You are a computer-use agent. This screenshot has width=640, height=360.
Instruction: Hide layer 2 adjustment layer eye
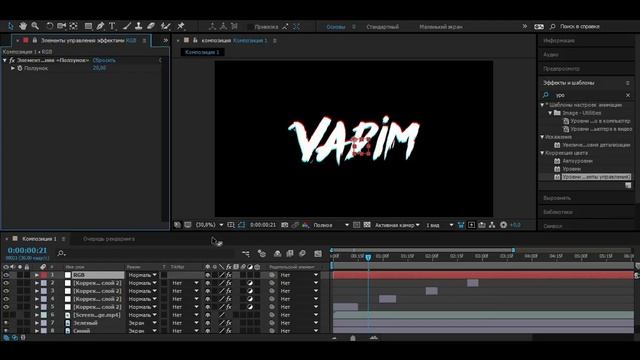pos(6,283)
